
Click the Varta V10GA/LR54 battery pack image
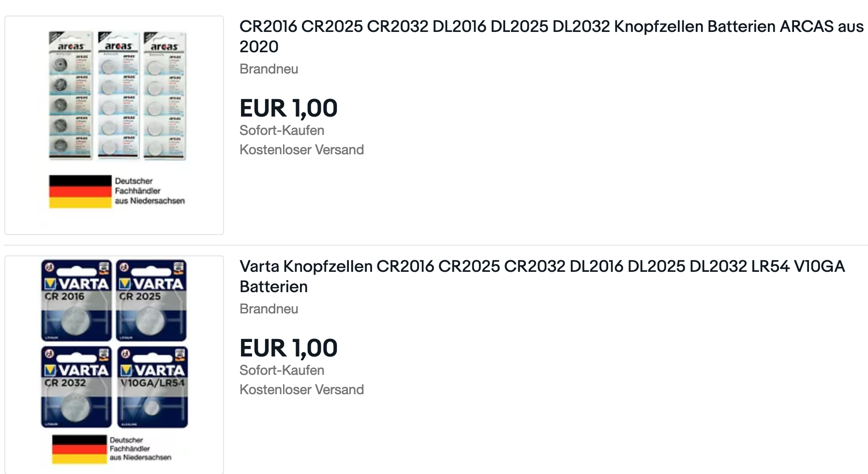click(x=152, y=386)
